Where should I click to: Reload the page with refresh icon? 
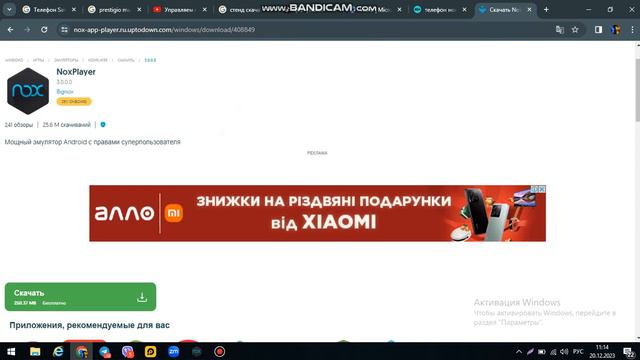(44, 29)
